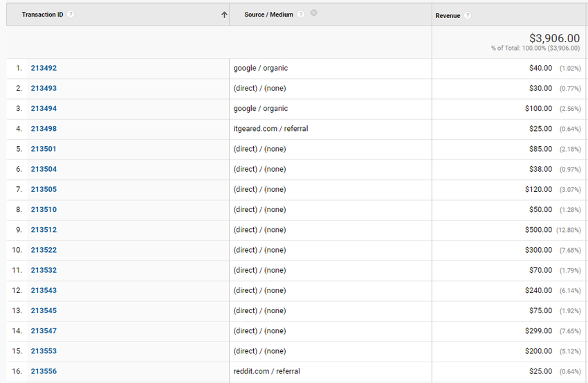Click '% of Total: 100.00% ($3,906.00)' text

click(x=535, y=48)
